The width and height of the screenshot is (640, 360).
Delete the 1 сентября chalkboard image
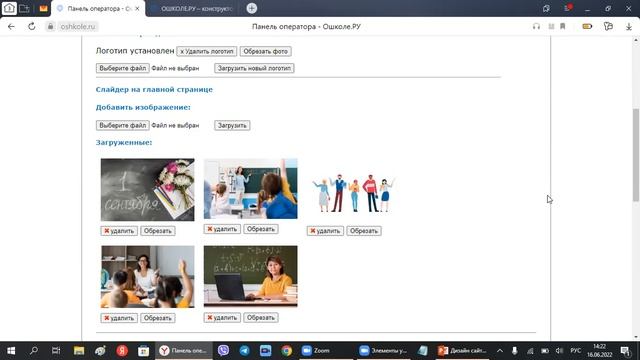click(x=119, y=231)
